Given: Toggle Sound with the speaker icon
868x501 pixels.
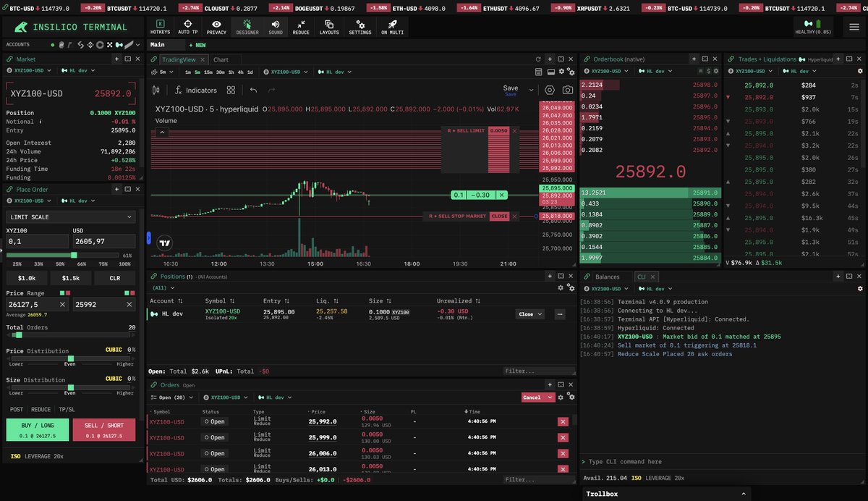Looking at the screenshot, I should (275, 27).
